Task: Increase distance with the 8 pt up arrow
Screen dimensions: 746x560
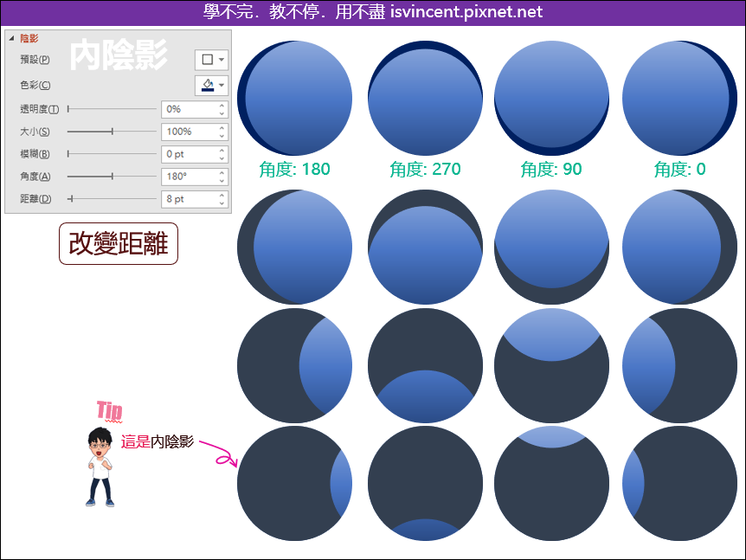Action: coord(222,195)
